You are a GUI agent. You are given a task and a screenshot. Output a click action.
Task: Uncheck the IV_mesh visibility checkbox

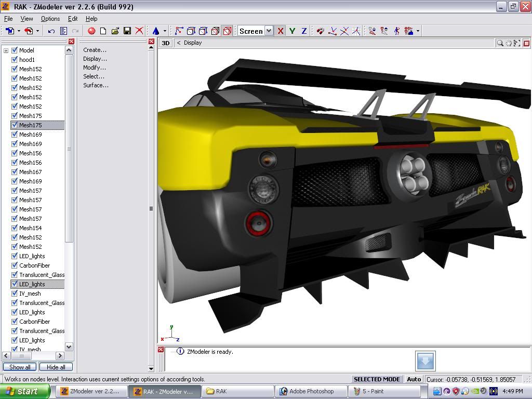click(15, 294)
